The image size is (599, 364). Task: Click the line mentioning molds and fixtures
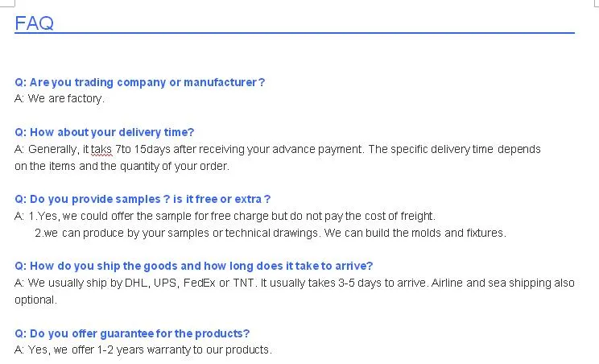[270, 233]
